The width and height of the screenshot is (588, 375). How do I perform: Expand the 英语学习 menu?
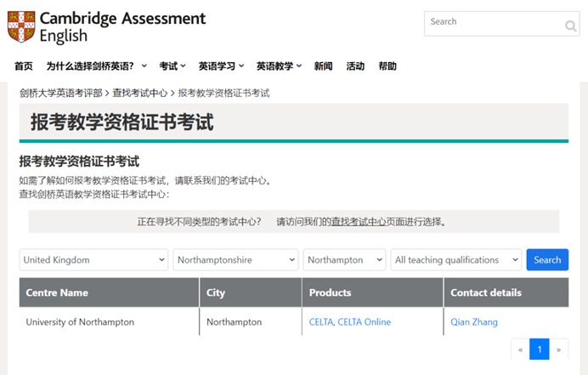221,66
